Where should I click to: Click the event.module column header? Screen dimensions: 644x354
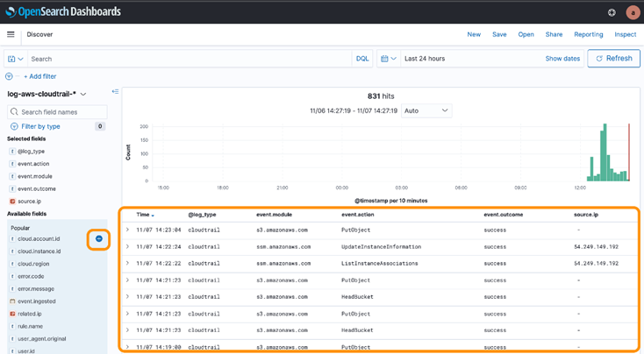point(274,215)
